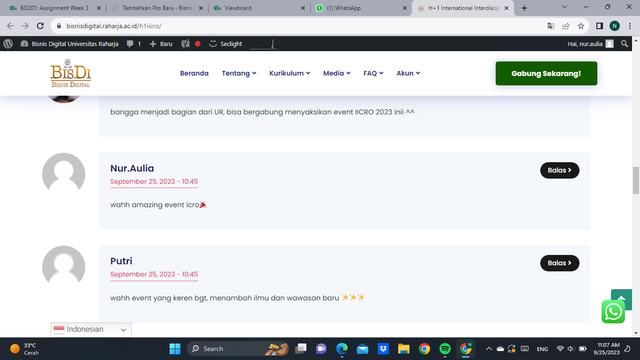640x360 pixels.
Task: Expand the FAQ menu
Action: (373, 73)
